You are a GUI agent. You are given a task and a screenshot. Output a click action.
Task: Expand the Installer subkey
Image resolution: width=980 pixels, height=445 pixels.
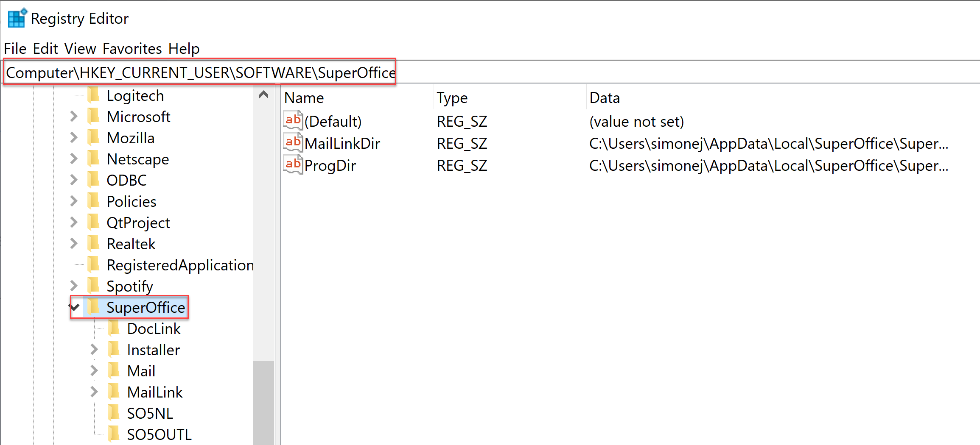94,350
